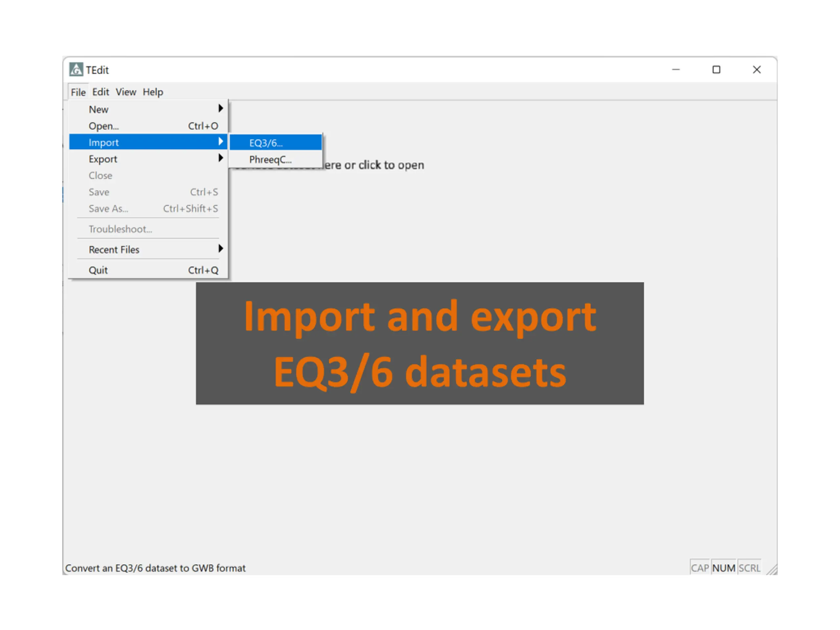Image resolution: width=840 pixels, height=630 pixels.
Task: Expand the Export submenu arrow
Action: tap(220, 158)
